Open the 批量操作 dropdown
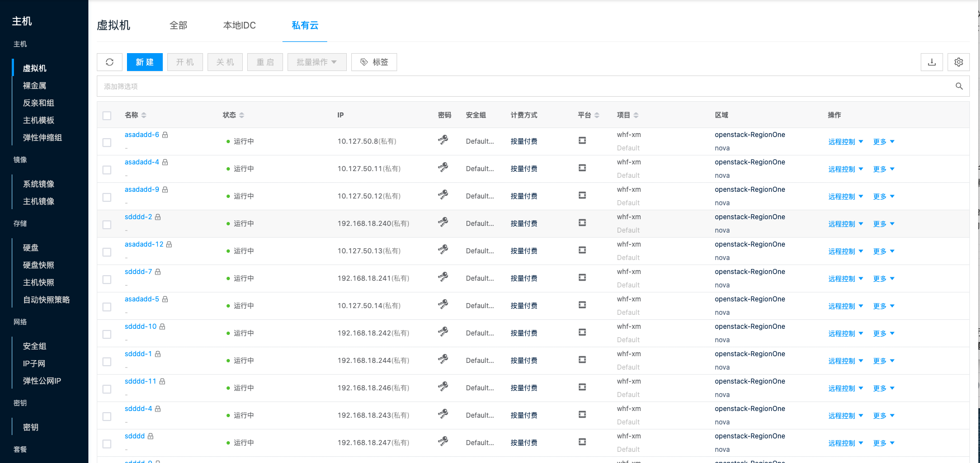The height and width of the screenshot is (463, 980). coord(317,62)
